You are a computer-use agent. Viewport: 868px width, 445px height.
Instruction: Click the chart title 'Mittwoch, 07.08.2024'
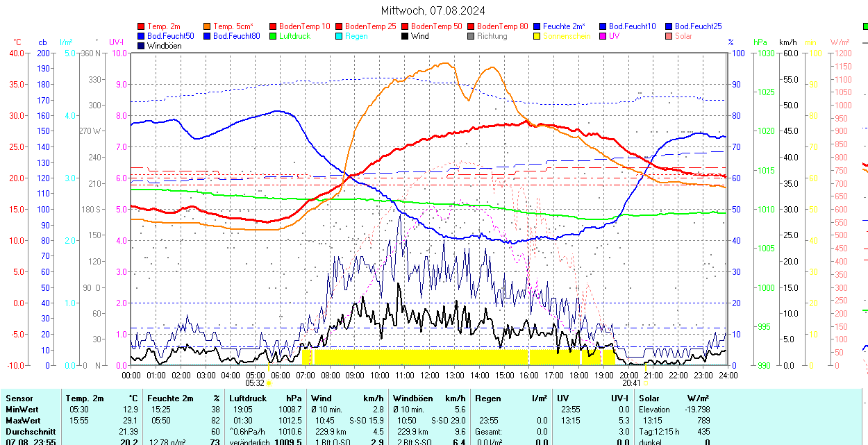tap(433, 10)
